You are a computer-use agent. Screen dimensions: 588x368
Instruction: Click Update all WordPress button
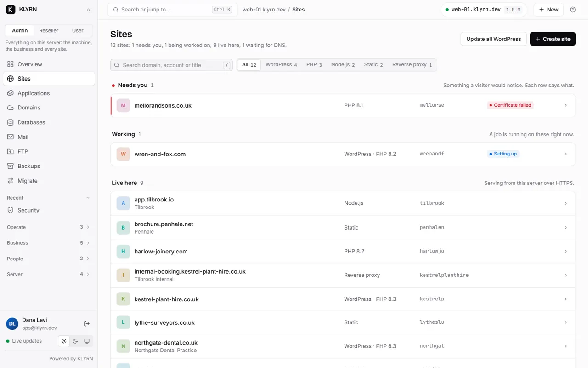coord(494,39)
